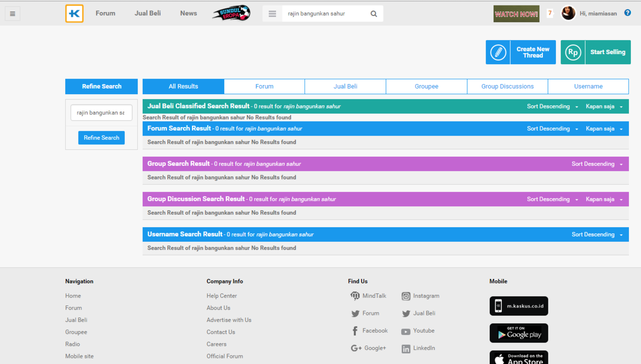Open notifications showing 7

(x=550, y=14)
